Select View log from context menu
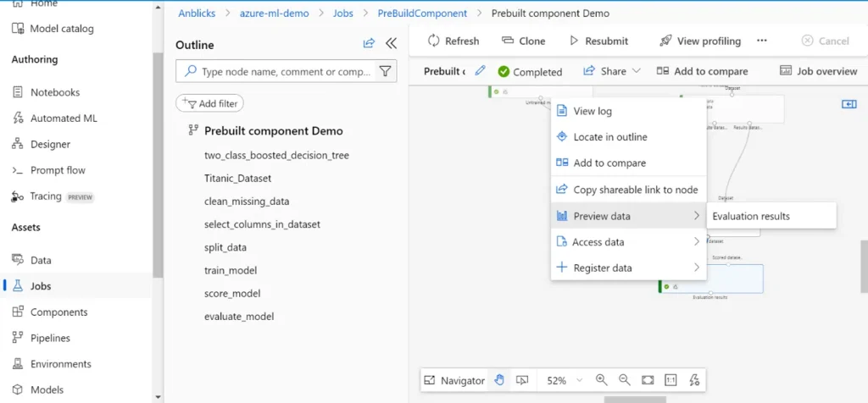This screenshot has width=868, height=403. [x=592, y=111]
